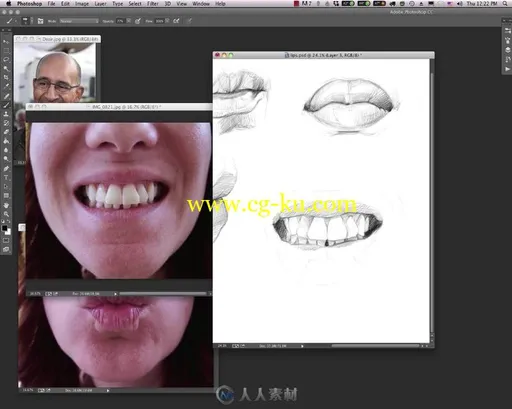Swap foreground and background colors

tap(9, 221)
